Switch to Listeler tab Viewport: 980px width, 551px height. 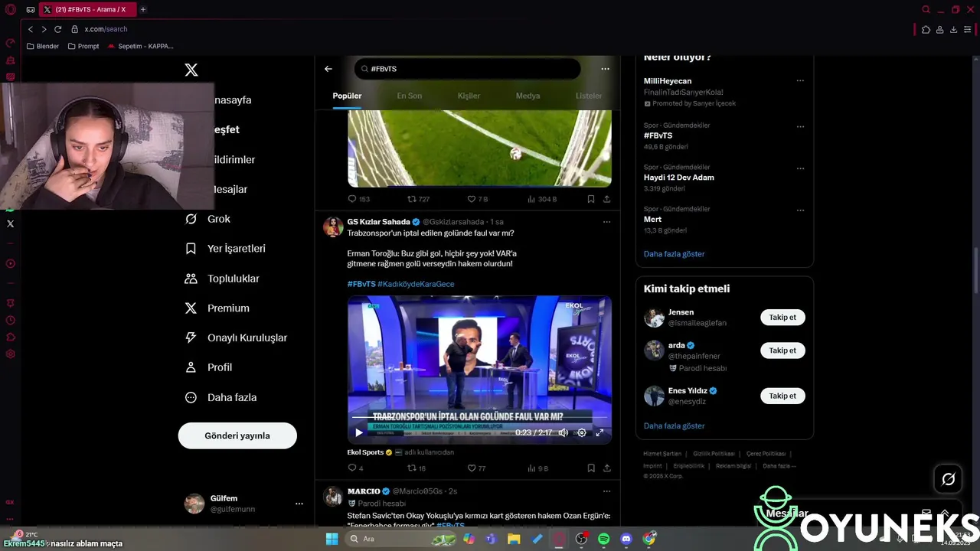(589, 96)
